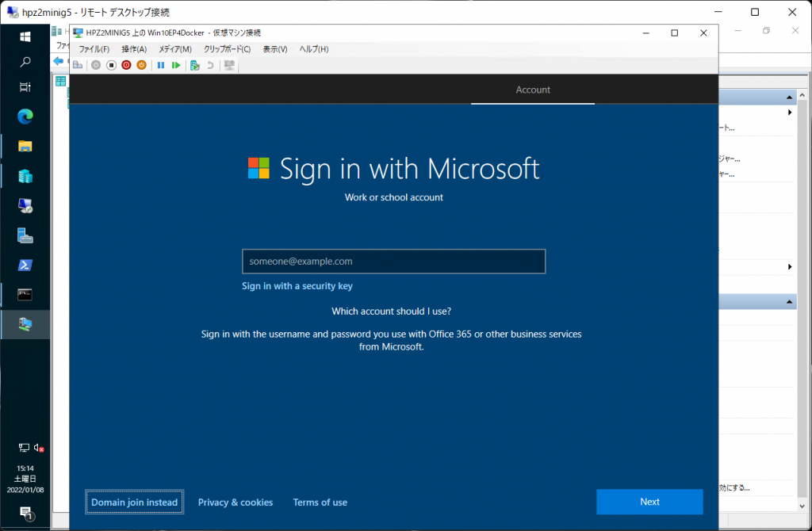
Task: Click the Actions pane scrollbar up arrow
Action: click(x=802, y=95)
